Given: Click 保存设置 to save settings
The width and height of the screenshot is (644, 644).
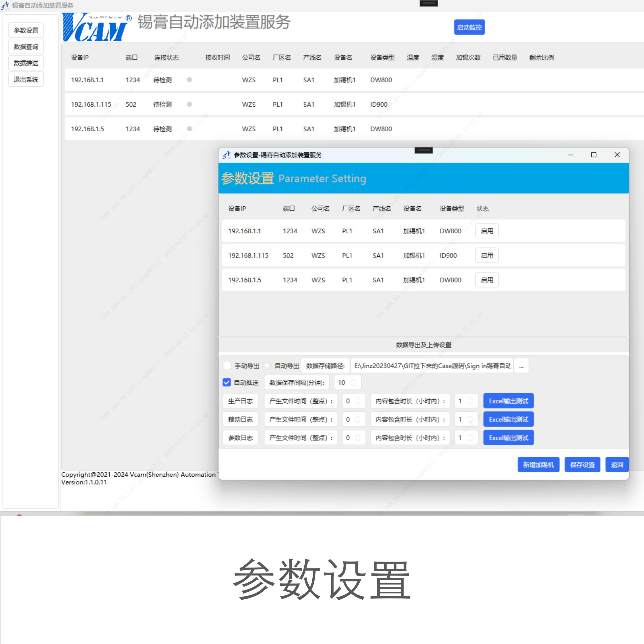Looking at the screenshot, I should 582,465.
